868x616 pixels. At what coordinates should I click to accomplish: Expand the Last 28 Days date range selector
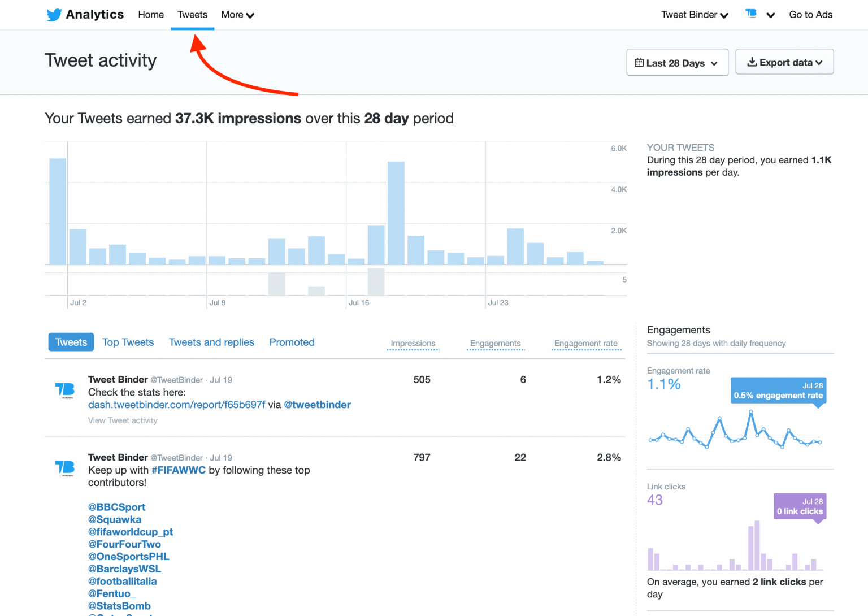(676, 62)
